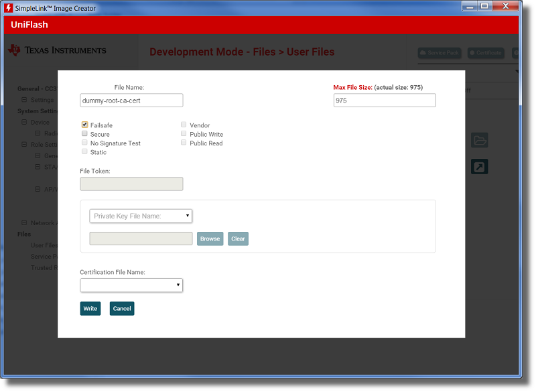Tick the Public Write checkbox
The height and width of the screenshot is (392, 536).
coord(184,134)
